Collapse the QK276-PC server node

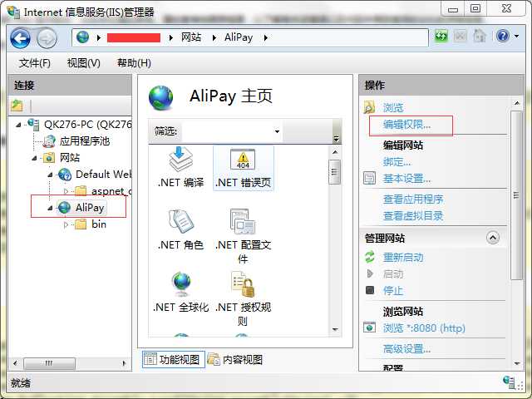(18, 125)
